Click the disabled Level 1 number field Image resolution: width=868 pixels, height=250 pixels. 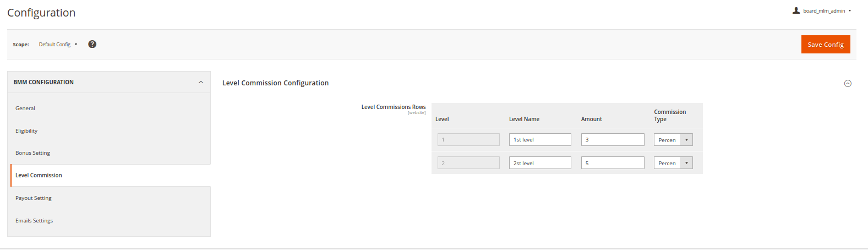[x=468, y=140]
